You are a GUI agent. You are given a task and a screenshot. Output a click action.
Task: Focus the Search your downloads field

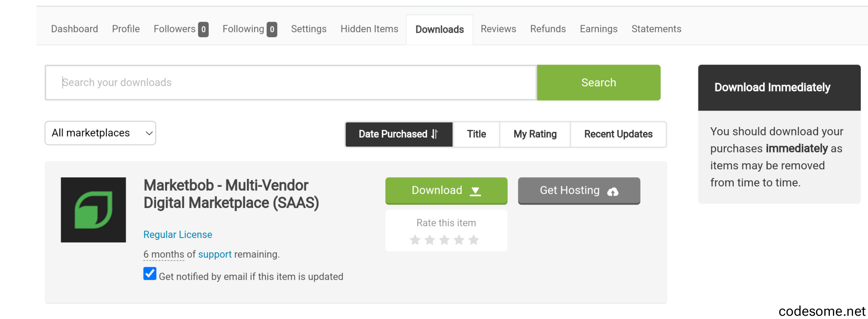coord(291,83)
